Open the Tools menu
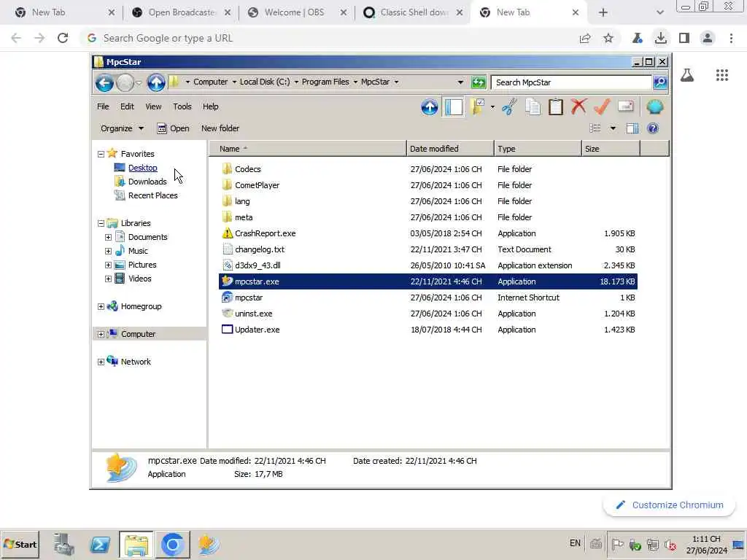Screen dimensions: 747x560 pyautogui.click(x=182, y=106)
